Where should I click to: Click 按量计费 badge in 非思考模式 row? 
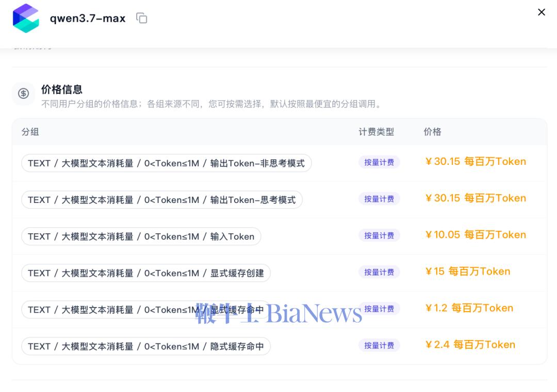pyautogui.click(x=379, y=162)
